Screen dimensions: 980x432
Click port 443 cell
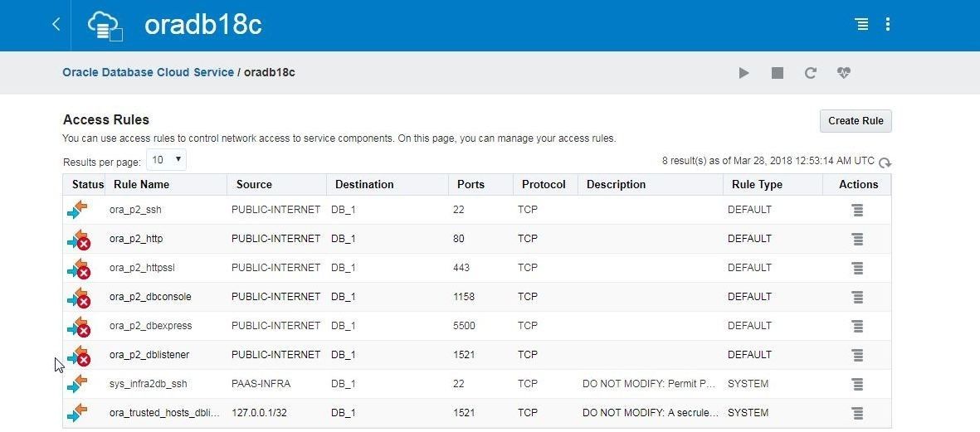461,268
